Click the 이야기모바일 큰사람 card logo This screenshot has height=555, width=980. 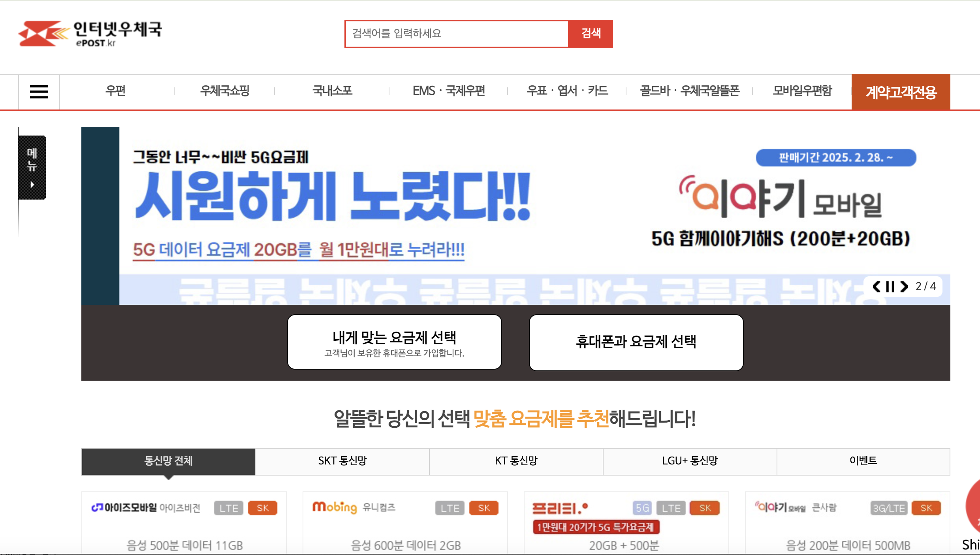coord(796,507)
